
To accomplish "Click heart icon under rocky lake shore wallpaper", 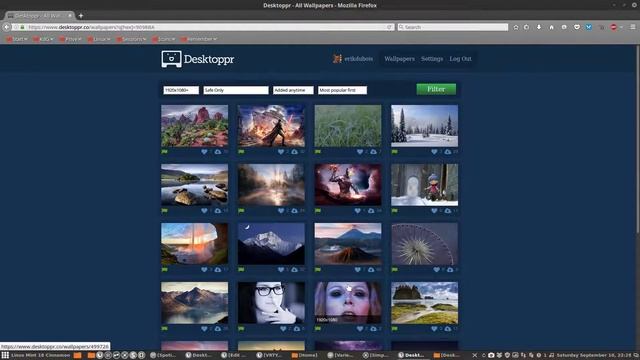I will [x=204, y=211].
